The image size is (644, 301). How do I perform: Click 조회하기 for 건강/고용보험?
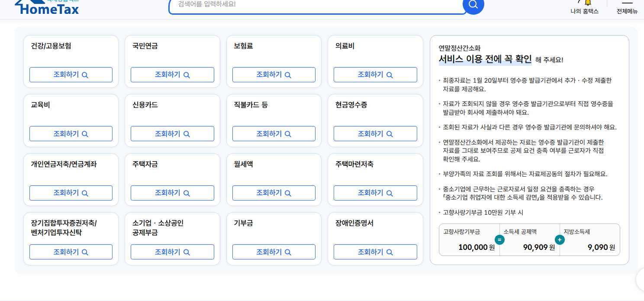pos(71,74)
